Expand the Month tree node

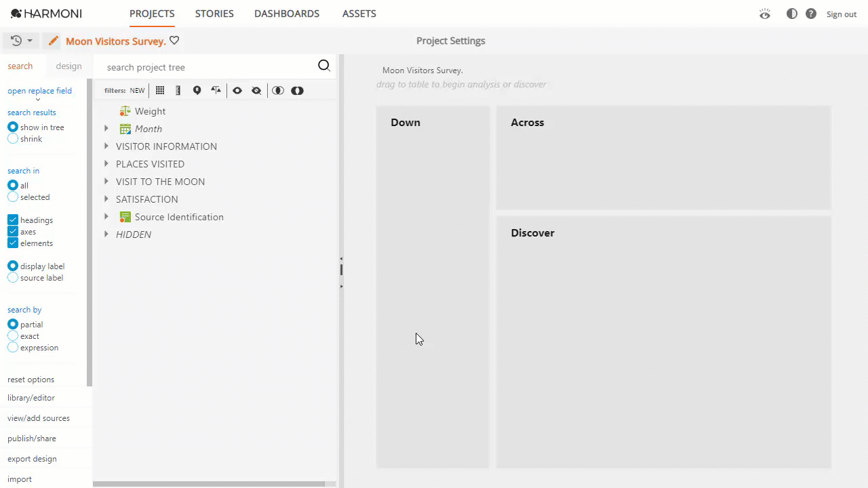point(106,129)
